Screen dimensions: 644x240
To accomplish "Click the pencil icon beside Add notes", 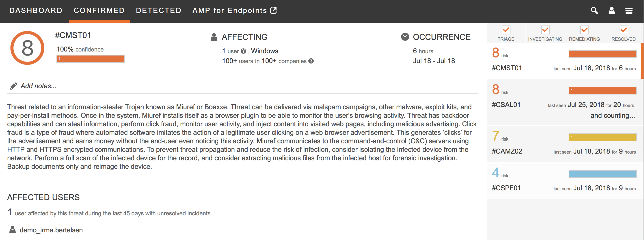I will coord(13,86).
